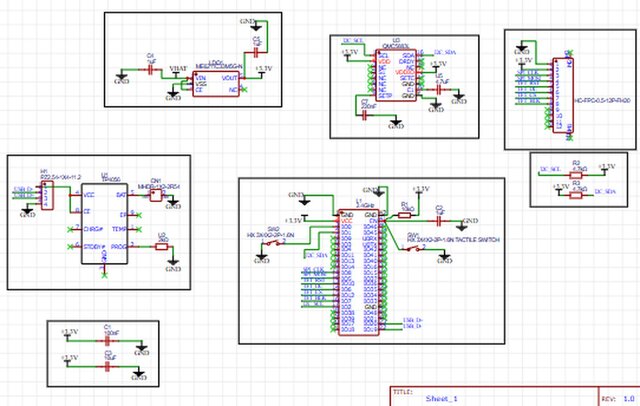Click the GND symbol at top of LDO block
This screenshot has height=406, width=640.
pyautogui.click(x=255, y=27)
